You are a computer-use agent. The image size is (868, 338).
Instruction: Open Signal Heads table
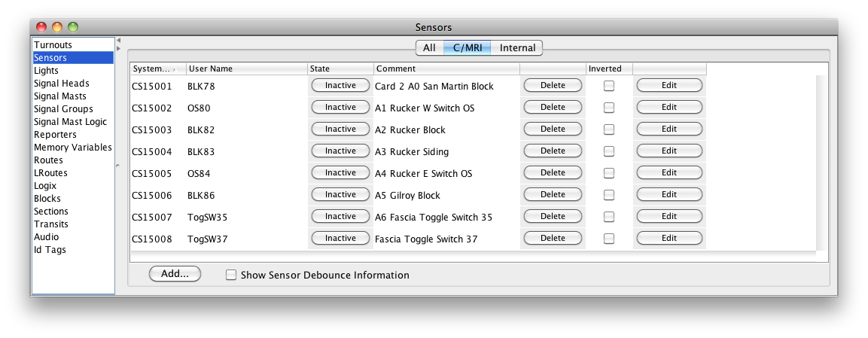pyautogui.click(x=73, y=84)
